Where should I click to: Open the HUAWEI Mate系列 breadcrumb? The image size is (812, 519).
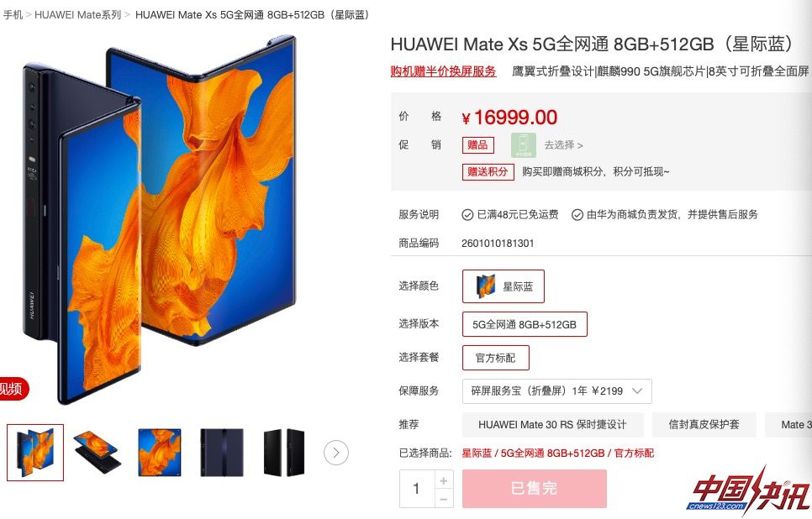77,15
